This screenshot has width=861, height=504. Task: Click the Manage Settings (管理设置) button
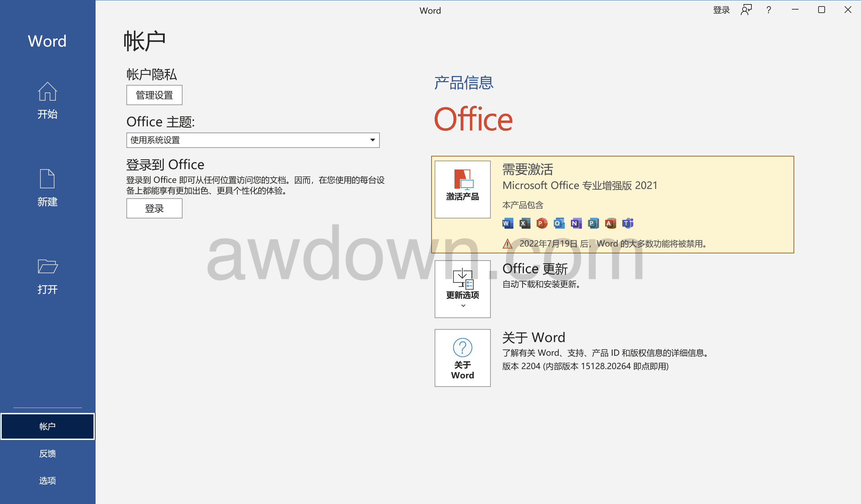154,95
